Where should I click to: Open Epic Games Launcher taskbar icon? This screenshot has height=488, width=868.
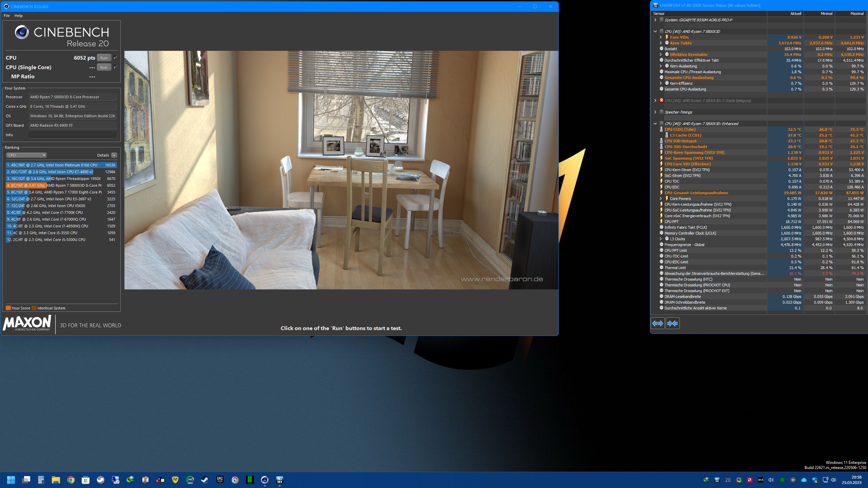[220, 480]
